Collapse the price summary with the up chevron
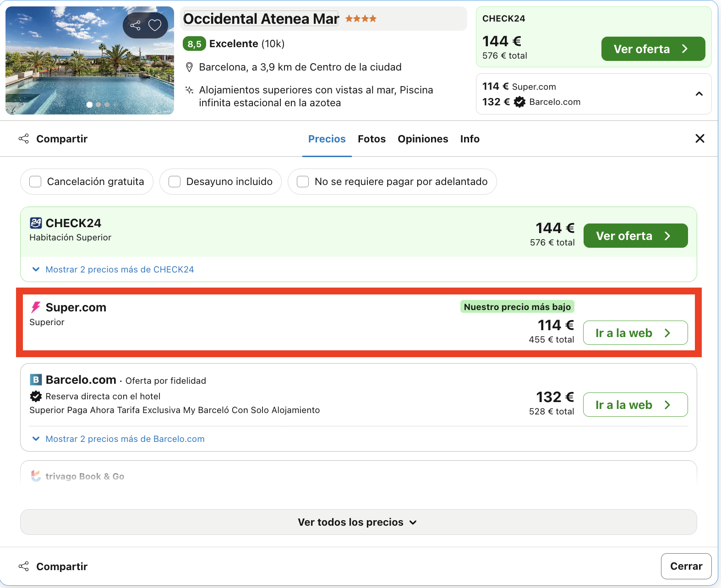 [x=699, y=94]
